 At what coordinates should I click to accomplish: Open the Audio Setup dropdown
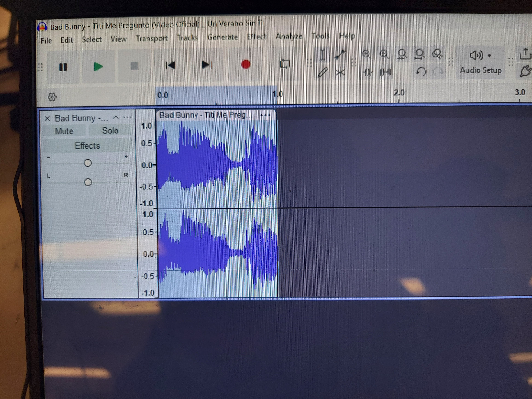coord(480,62)
